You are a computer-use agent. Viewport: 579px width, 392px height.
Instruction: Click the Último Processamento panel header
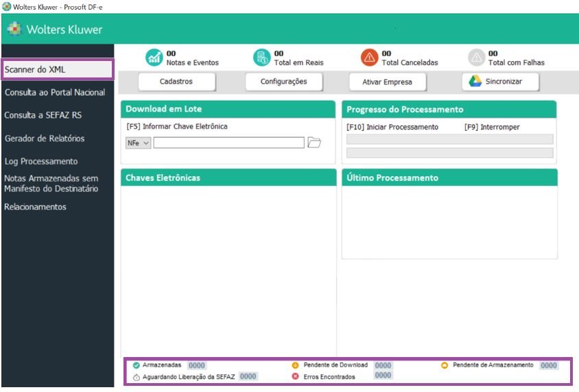click(449, 177)
